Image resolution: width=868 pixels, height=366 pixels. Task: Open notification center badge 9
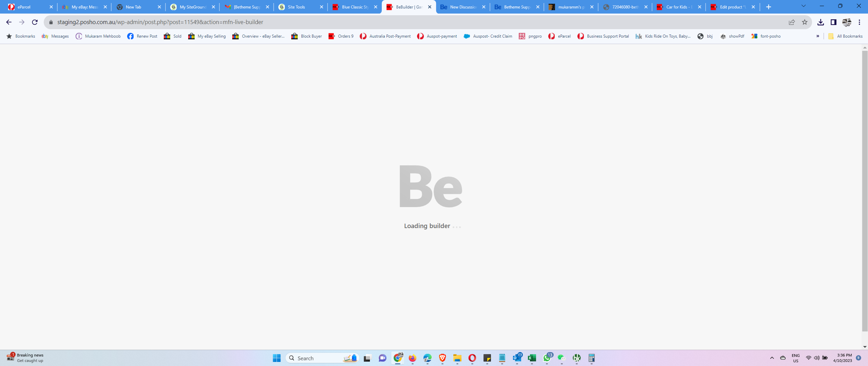(x=859, y=358)
